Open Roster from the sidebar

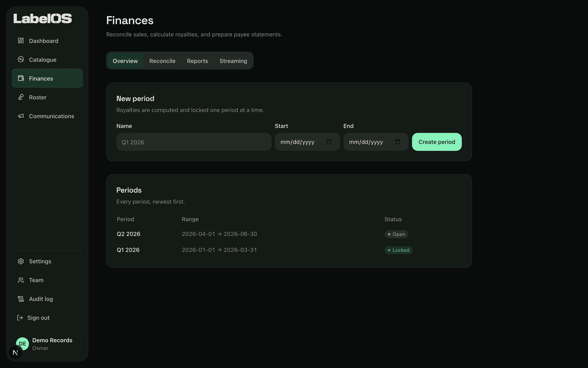coord(47,97)
